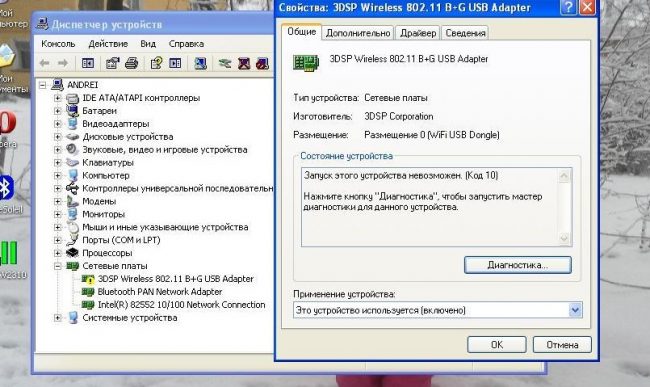This screenshot has height=387, width=650.
Task: Click the warning icon of 3DSP Wireless adapter
Action: pyautogui.click(x=88, y=279)
